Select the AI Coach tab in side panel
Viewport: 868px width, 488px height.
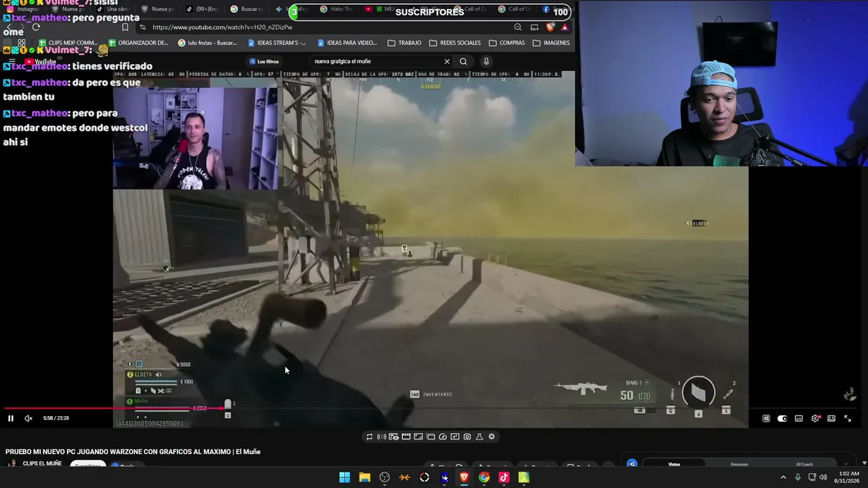pos(804,464)
